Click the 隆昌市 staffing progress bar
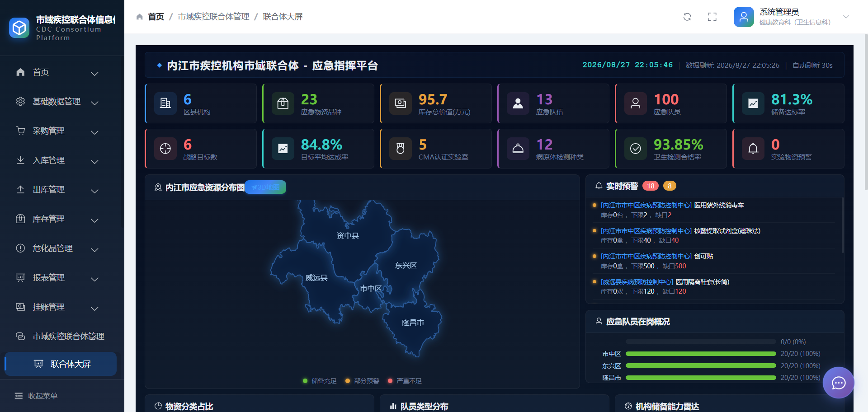868x412 pixels. 701,378
